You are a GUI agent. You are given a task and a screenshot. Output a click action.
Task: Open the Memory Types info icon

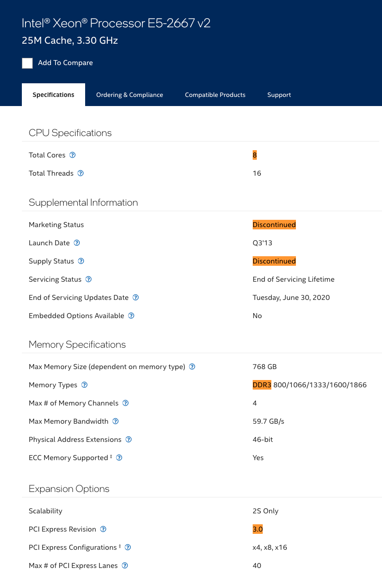click(x=84, y=385)
